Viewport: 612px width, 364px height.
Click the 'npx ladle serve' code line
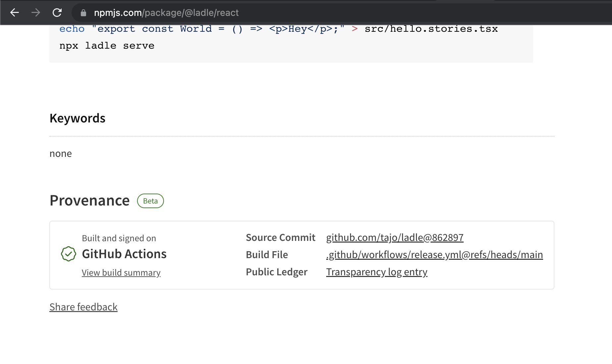click(x=107, y=46)
